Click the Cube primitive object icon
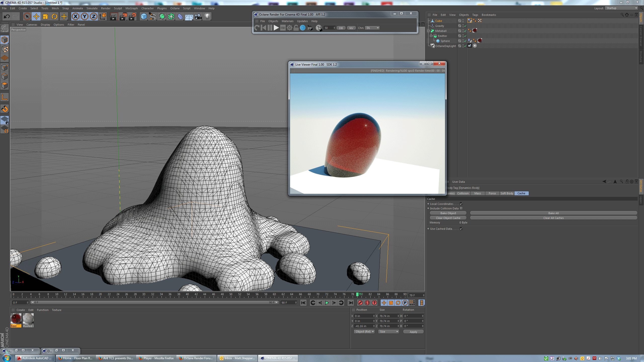Viewport: 644px width, 362px height. [144, 17]
